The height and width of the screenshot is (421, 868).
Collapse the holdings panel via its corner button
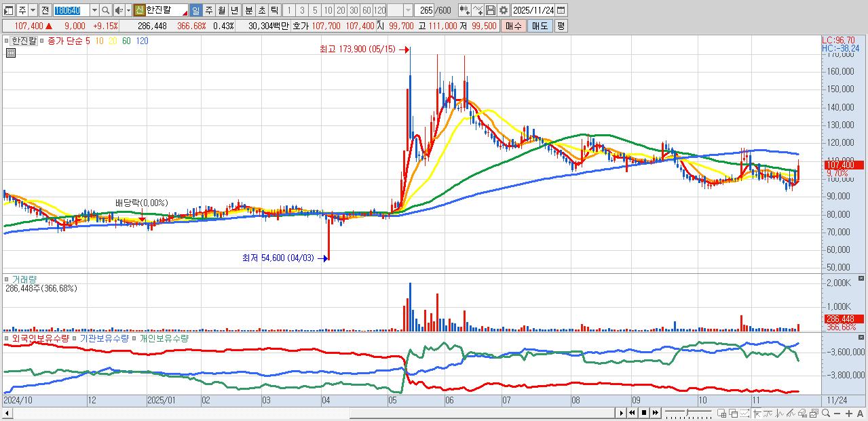tap(861, 337)
